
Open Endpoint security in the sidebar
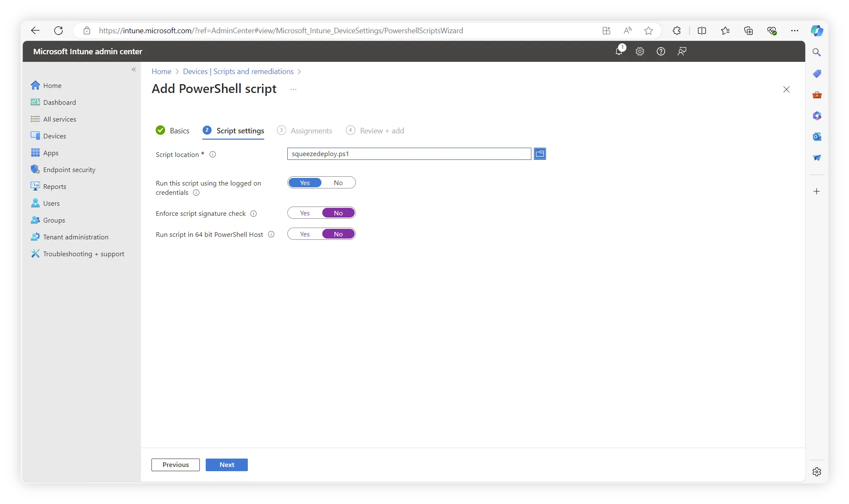coord(69,170)
